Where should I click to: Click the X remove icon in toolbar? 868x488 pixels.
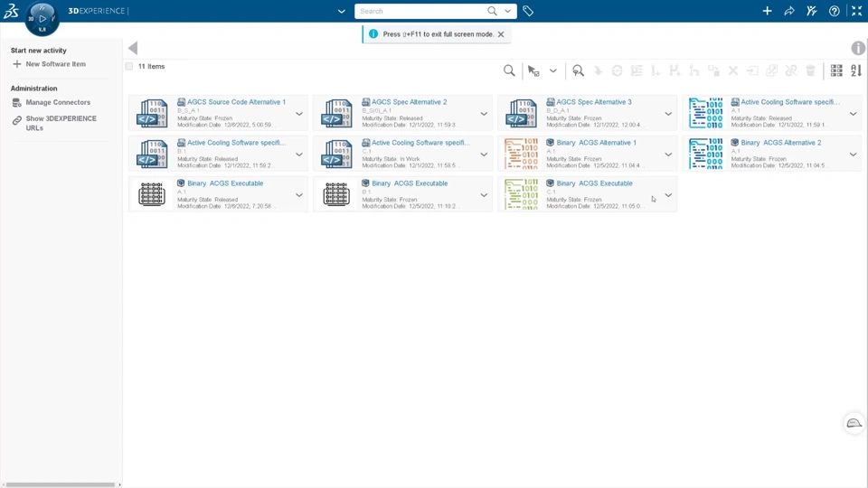click(733, 70)
